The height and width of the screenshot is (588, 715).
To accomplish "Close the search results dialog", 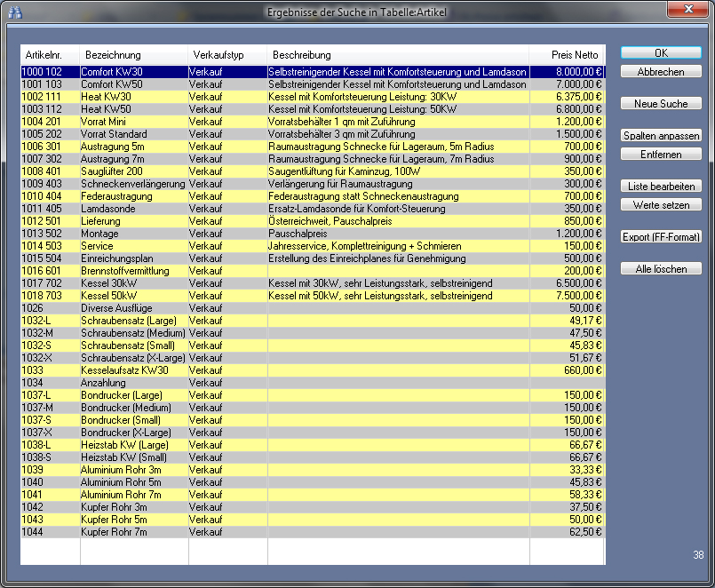I will click(x=688, y=9).
